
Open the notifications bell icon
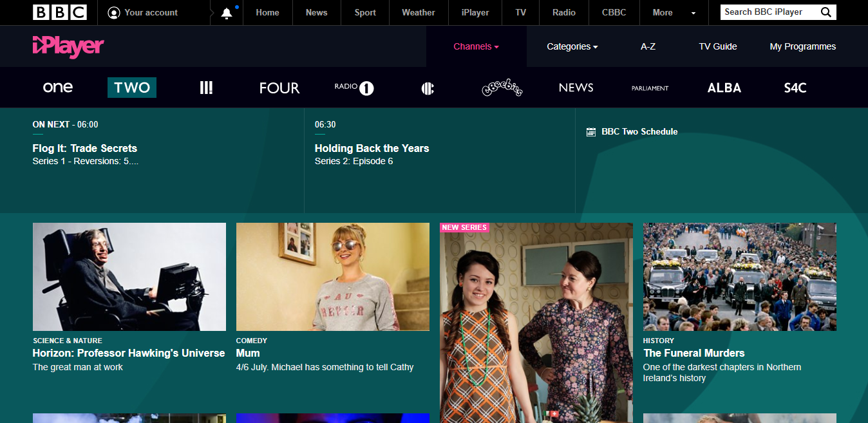tap(227, 13)
